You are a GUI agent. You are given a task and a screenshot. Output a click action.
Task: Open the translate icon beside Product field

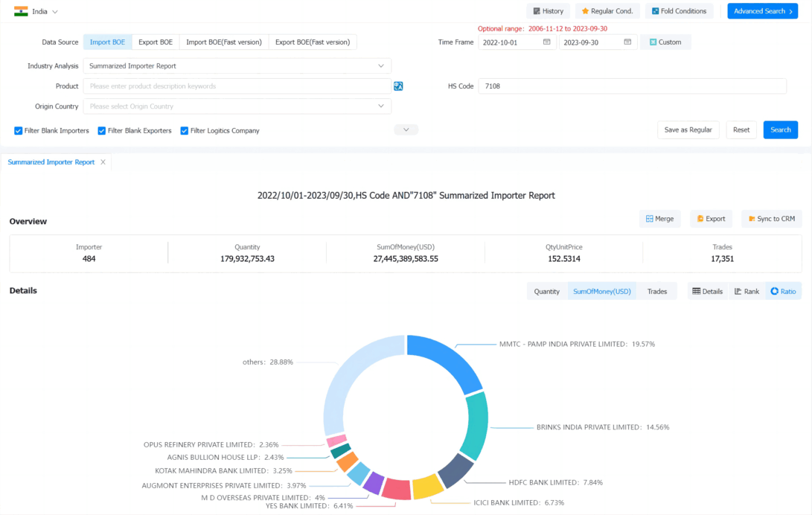(x=398, y=86)
